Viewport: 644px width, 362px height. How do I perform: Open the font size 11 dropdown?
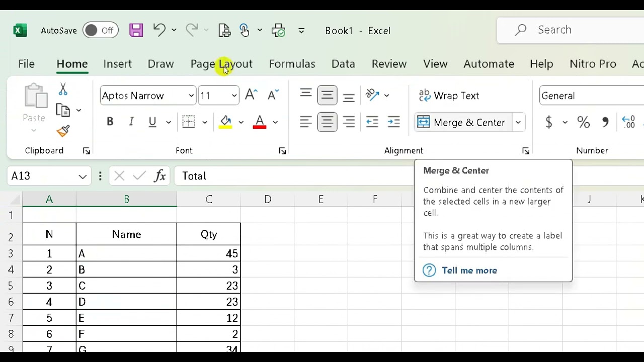(234, 96)
